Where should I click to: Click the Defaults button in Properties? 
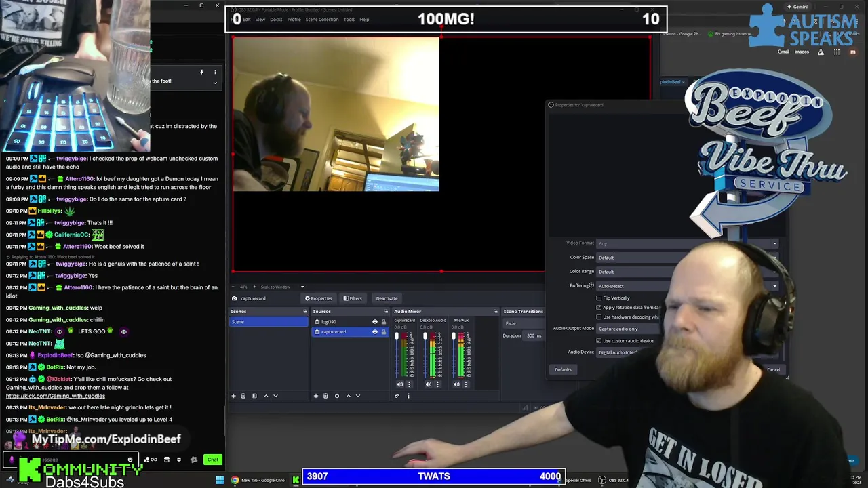pyautogui.click(x=563, y=370)
